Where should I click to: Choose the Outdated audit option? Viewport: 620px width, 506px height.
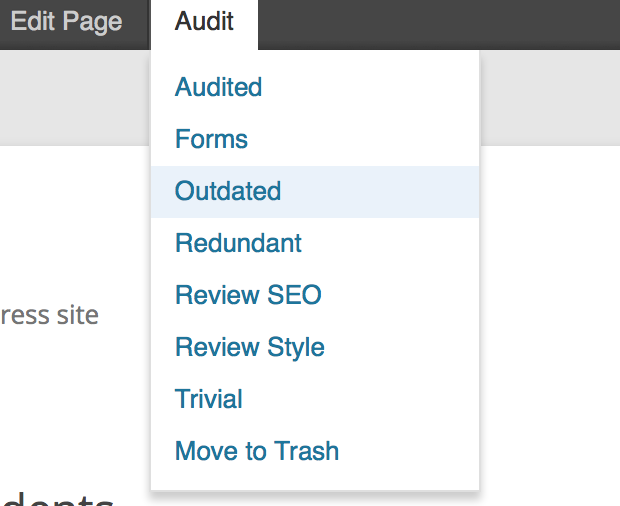pos(315,191)
